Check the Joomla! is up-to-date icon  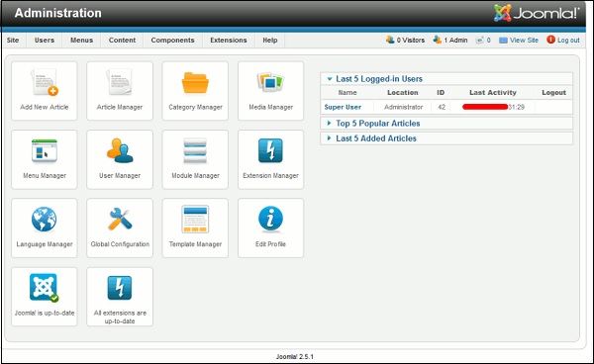click(x=44, y=288)
